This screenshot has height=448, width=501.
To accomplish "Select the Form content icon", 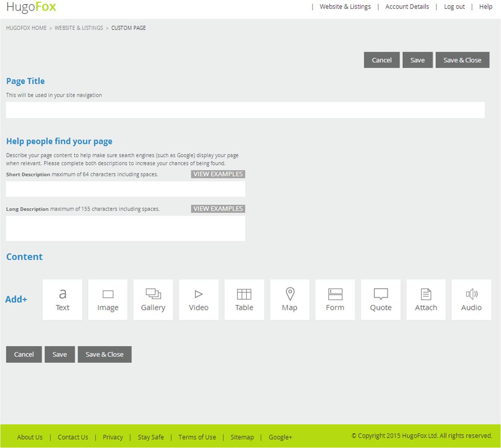I will pos(335,299).
